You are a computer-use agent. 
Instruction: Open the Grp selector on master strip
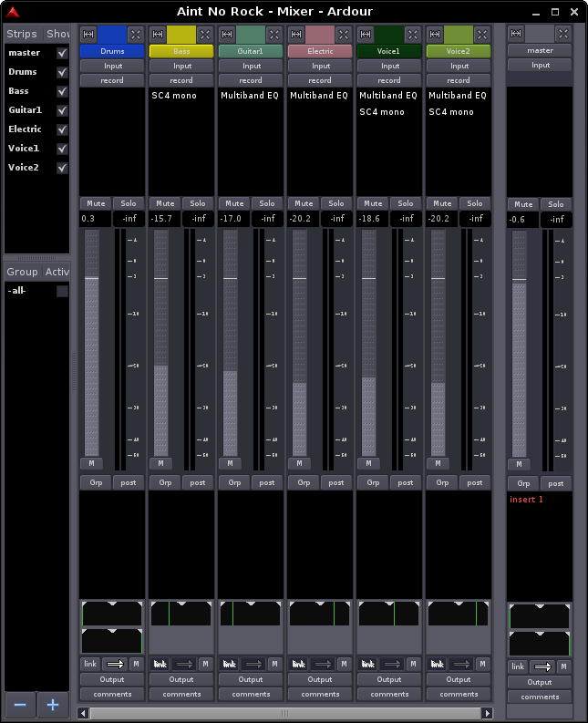[523, 483]
